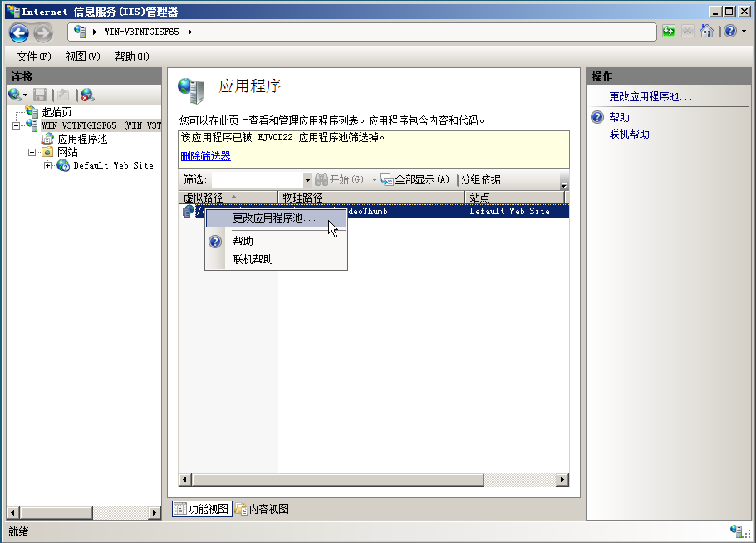This screenshot has width=756, height=543.
Task: Open the connect globe icon's dropdown arrow
Action: click(x=25, y=95)
